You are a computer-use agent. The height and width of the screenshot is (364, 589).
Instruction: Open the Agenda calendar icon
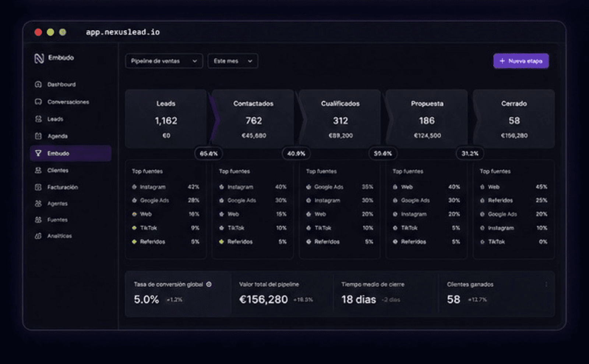pyautogui.click(x=38, y=136)
